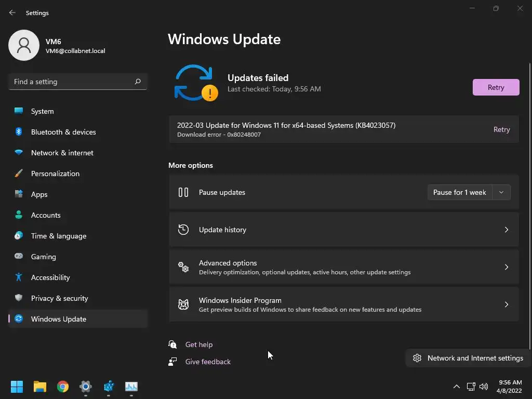Click the taskbar clock showing 9:56 AM
The width and height of the screenshot is (532, 399).
pyautogui.click(x=509, y=387)
